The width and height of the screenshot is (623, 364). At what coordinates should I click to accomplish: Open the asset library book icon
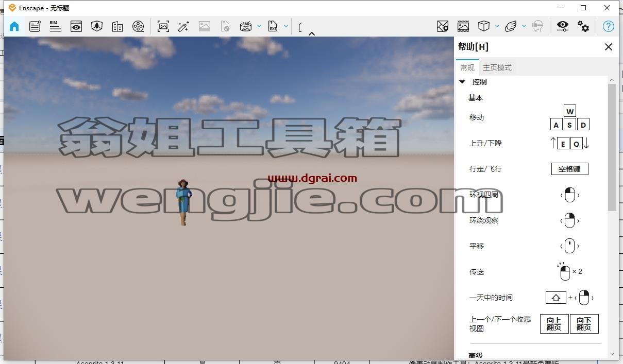point(117,26)
